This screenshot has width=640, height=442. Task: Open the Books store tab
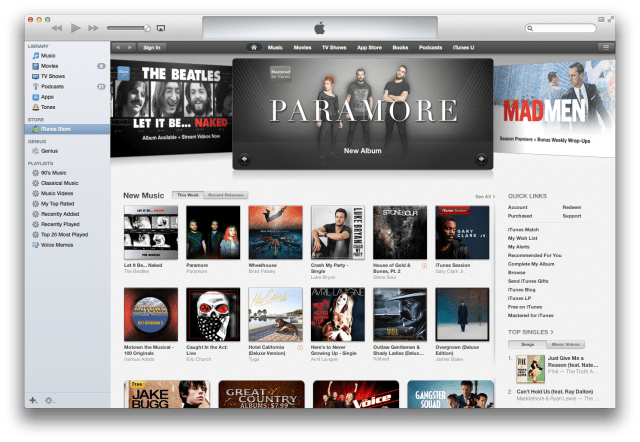[400, 47]
